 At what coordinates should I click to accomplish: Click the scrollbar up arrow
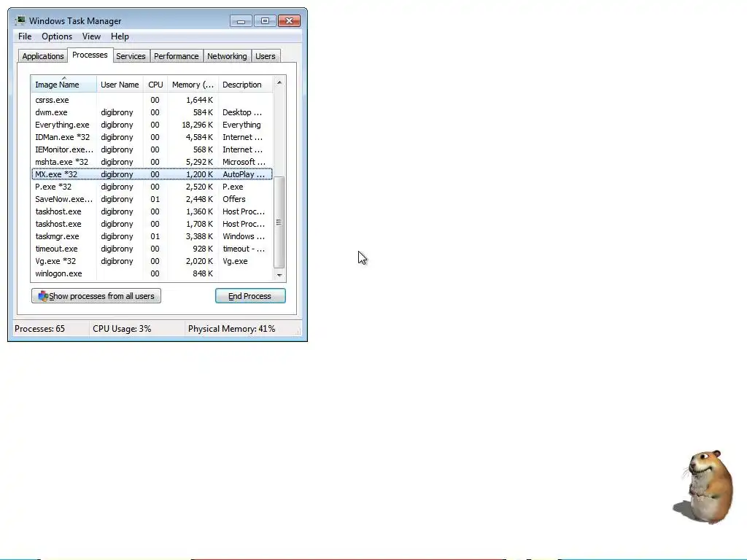coord(279,82)
